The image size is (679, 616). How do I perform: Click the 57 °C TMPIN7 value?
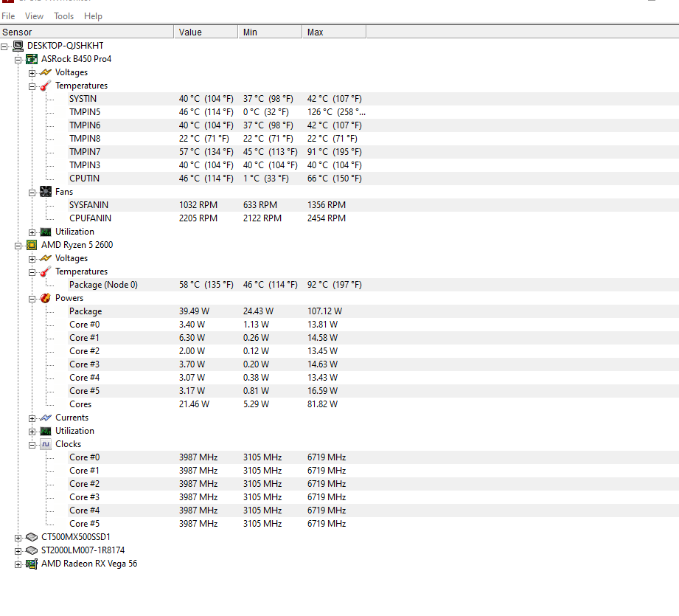[x=206, y=152]
